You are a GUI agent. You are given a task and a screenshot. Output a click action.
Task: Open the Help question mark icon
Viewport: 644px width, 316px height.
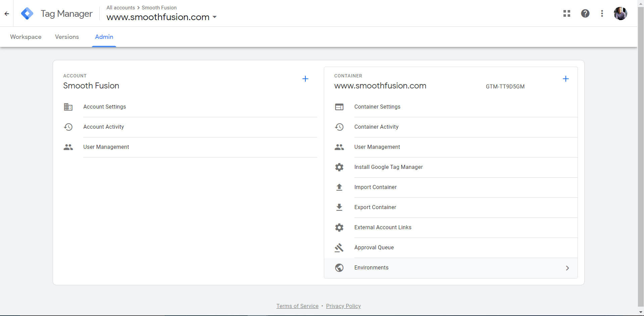(x=585, y=13)
